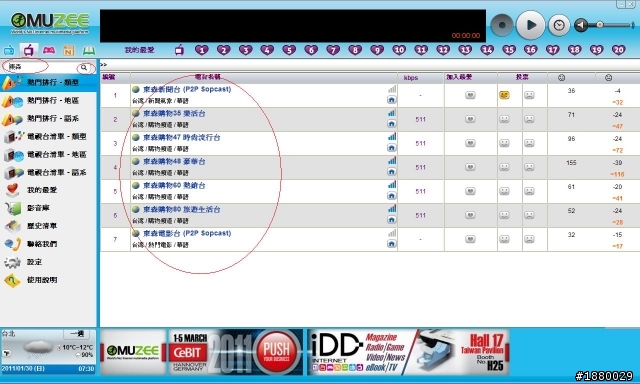Image resolution: width=640 pixels, height=384 pixels.
Task: Select favorite heart slot 16
Action: click(531, 50)
